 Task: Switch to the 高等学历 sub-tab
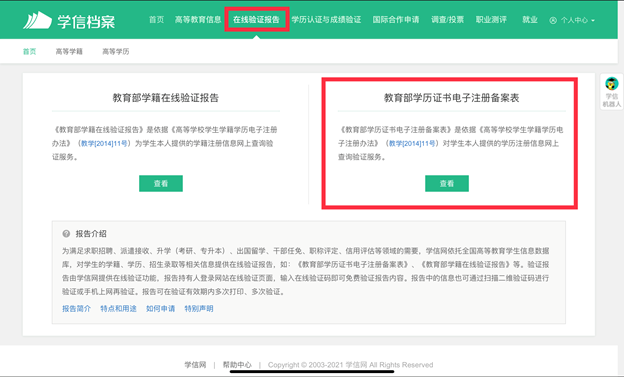tap(115, 51)
